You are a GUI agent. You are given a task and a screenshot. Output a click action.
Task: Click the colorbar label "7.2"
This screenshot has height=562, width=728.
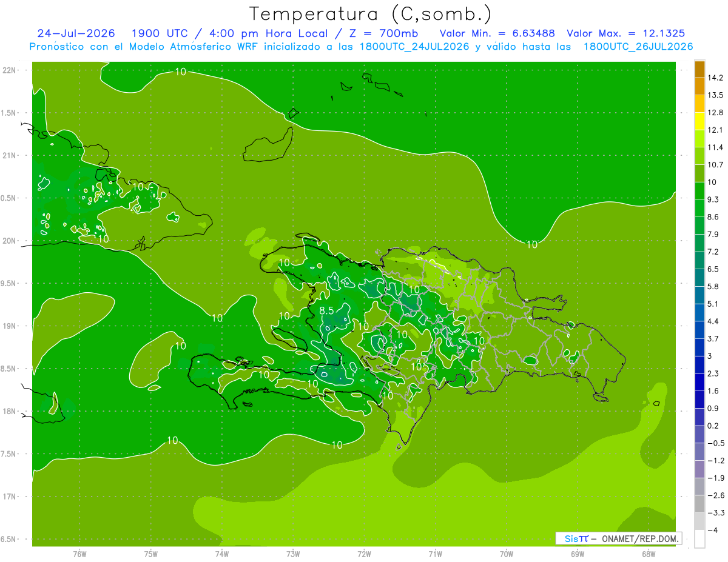point(715,252)
